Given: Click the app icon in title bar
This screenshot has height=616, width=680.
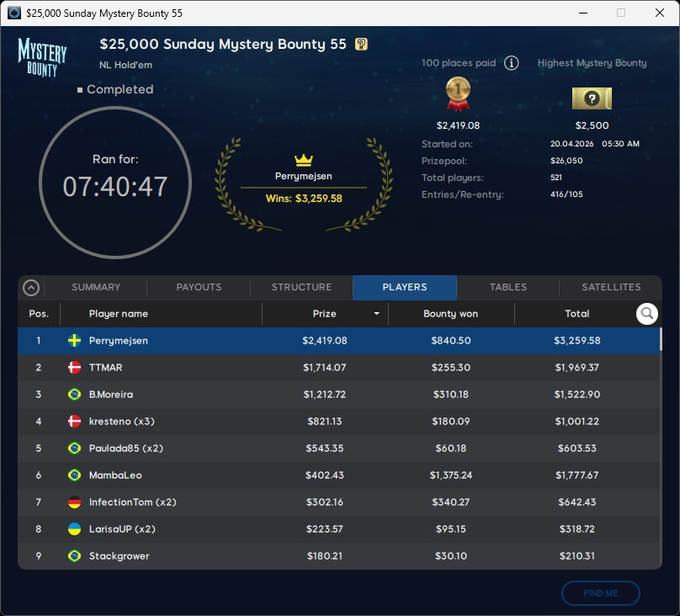Looking at the screenshot, I should click(13, 13).
